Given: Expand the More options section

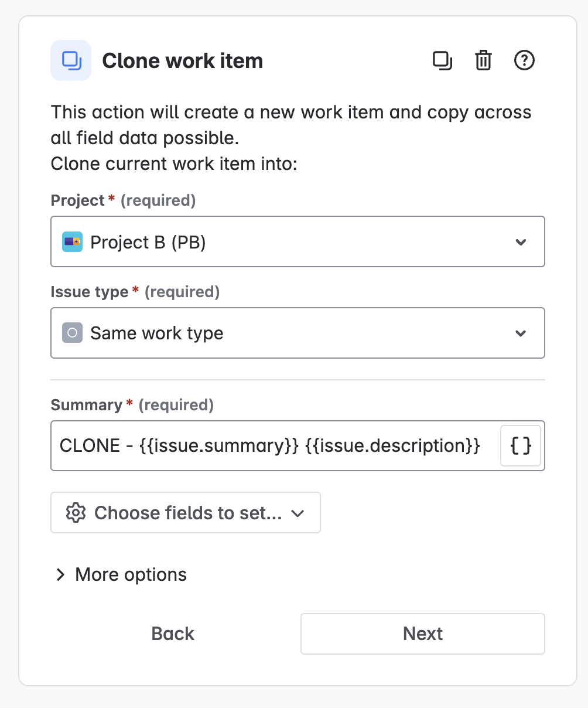Looking at the screenshot, I should [x=121, y=575].
